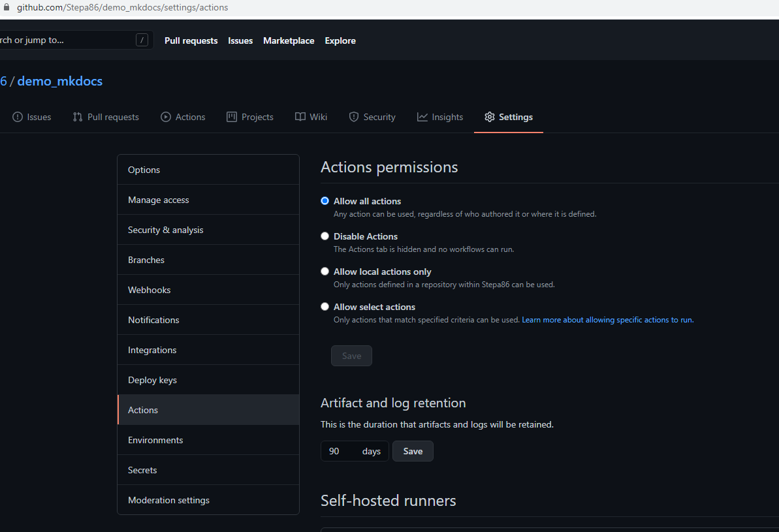This screenshot has height=532, width=779.
Task: Go to Webhooks settings page
Action: tap(149, 290)
